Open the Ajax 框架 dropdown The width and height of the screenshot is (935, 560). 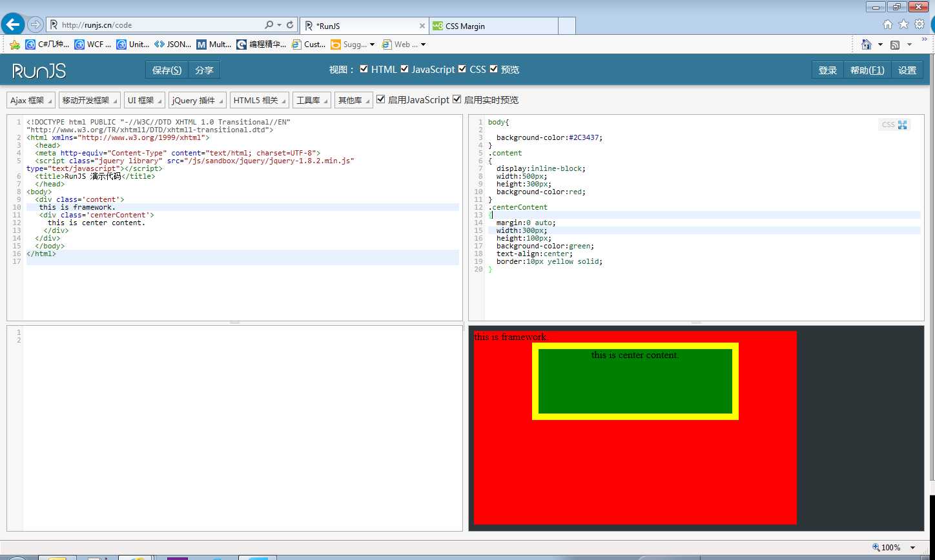(31, 100)
